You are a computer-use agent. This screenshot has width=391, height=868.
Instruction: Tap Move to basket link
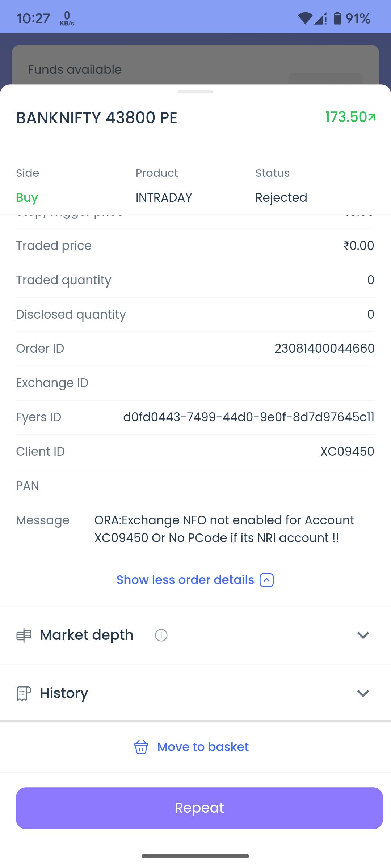[203, 747]
